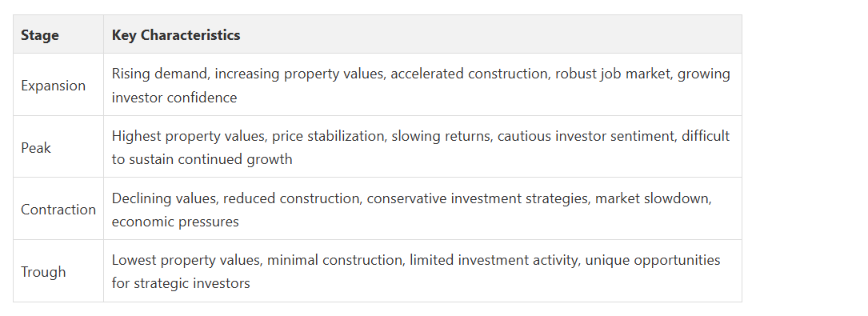Select the Peak stage cell
868x316 pixels.
click(x=58, y=146)
